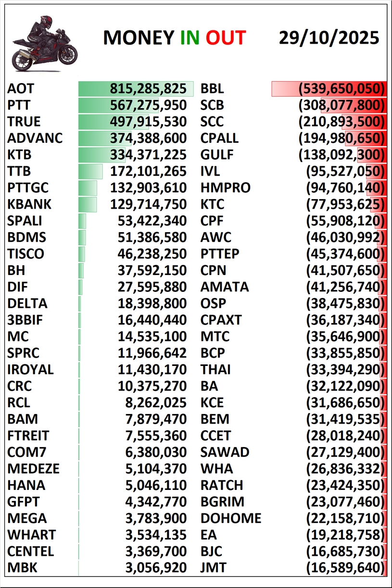Click the TRUE stock ticker label

pos(24,122)
